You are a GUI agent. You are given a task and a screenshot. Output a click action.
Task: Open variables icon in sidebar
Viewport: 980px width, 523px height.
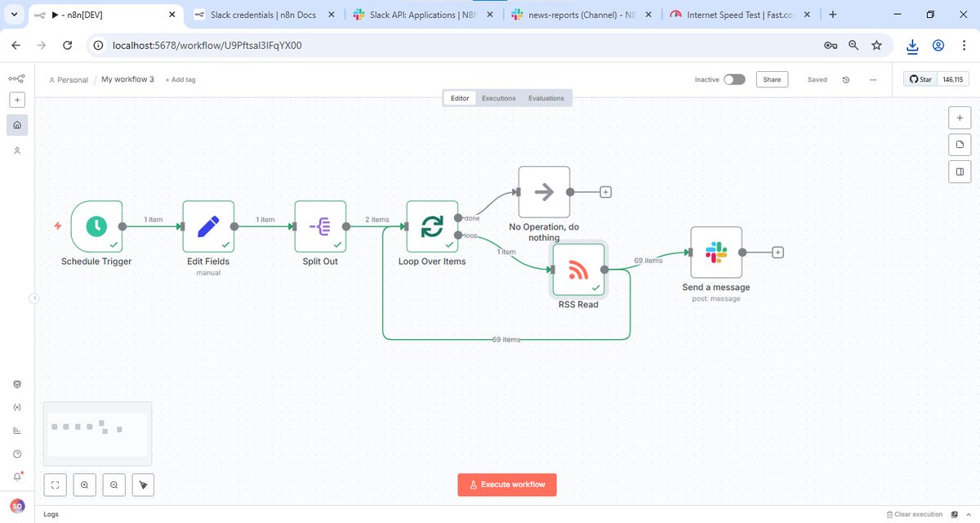pyautogui.click(x=17, y=407)
